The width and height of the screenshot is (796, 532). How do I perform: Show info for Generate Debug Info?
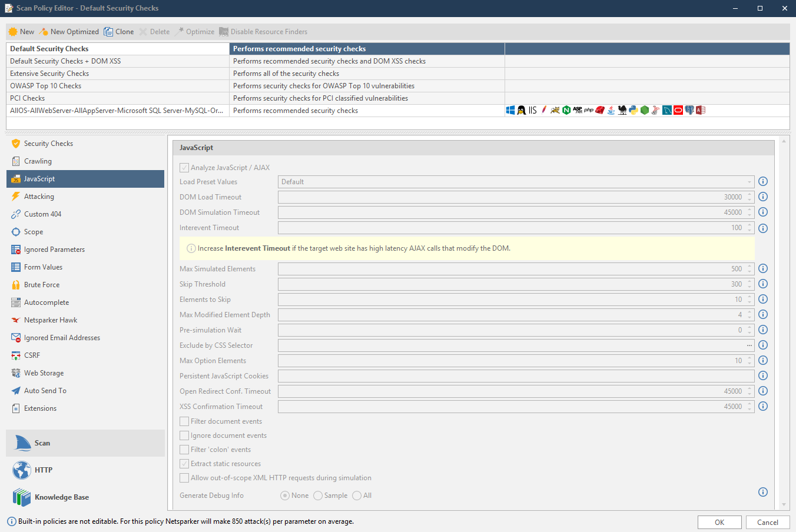point(763,492)
